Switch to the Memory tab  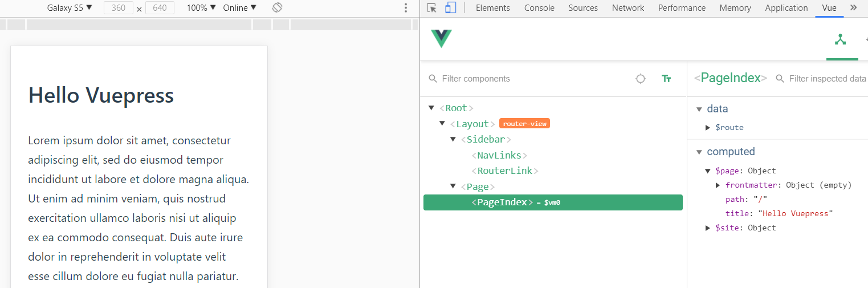(x=735, y=8)
